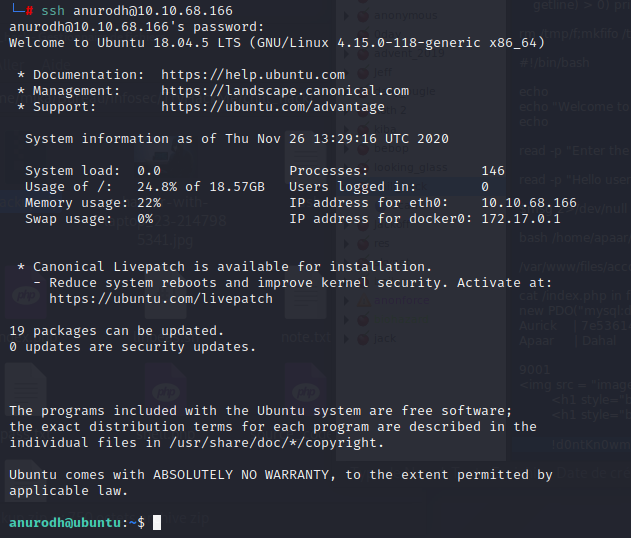Select the anonforce item in the background tree
Viewport: 631px width, 538px height.
point(401,301)
